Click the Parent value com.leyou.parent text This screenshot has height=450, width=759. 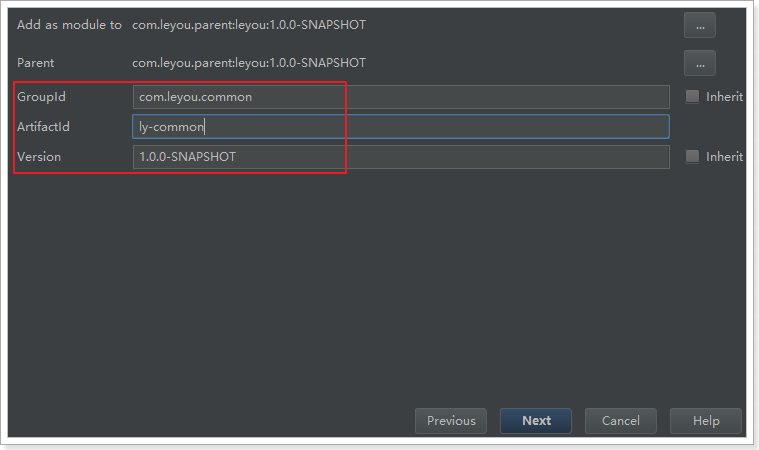point(249,63)
